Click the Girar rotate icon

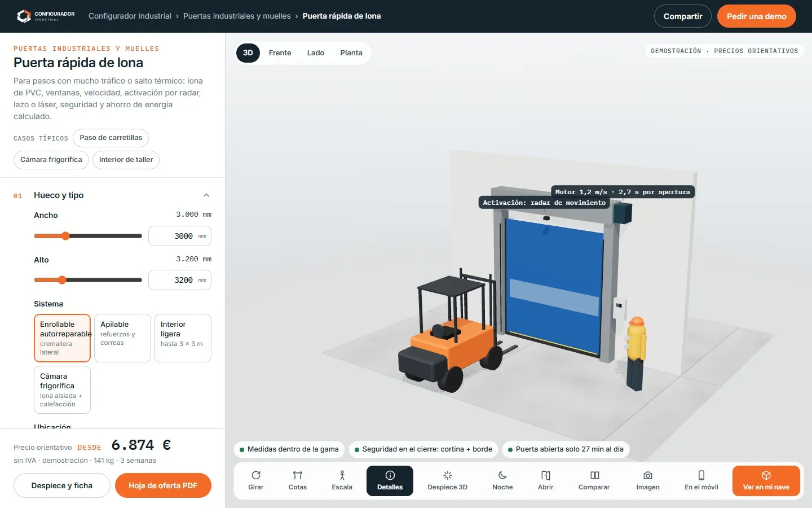coord(256,475)
